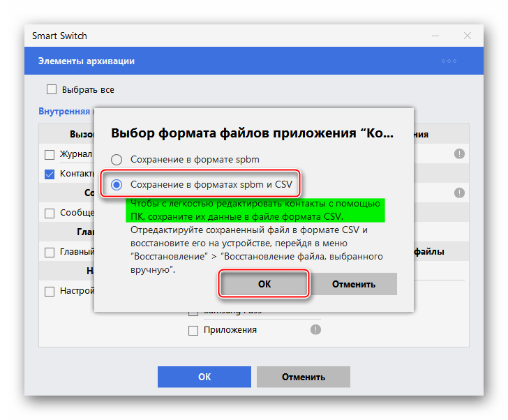Click the info icon next to Приложения
The height and width of the screenshot is (420, 508).
tap(315, 330)
